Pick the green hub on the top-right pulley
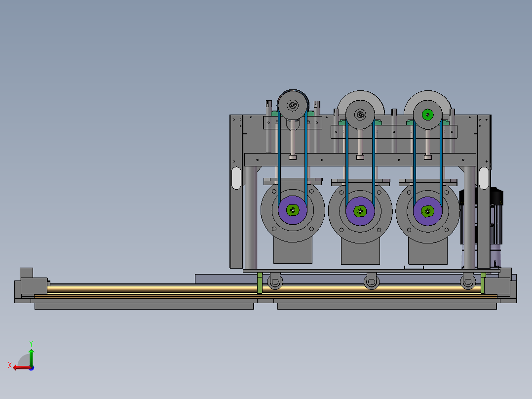The image size is (532, 399). [427, 115]
